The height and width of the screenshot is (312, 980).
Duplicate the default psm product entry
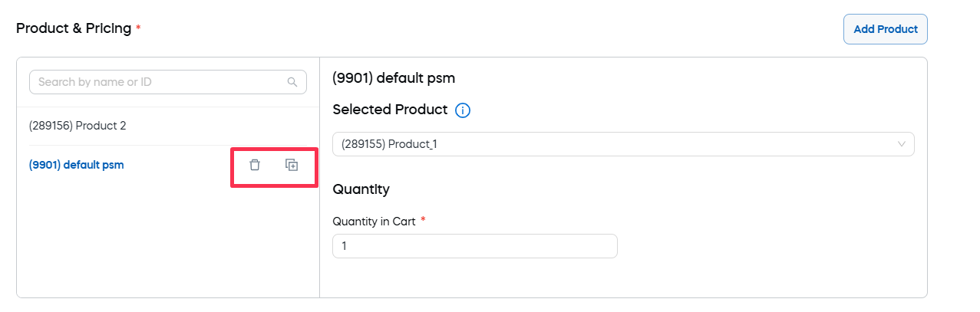coord(292,165)
